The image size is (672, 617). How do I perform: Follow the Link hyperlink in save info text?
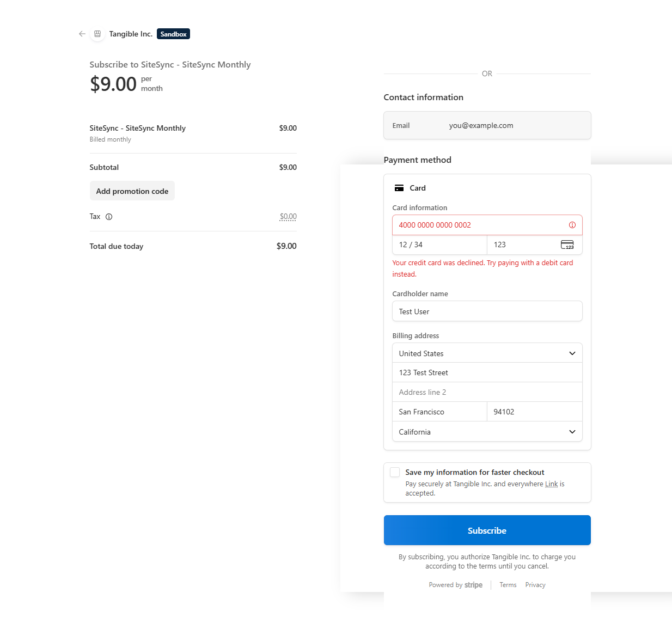(552, 484)
